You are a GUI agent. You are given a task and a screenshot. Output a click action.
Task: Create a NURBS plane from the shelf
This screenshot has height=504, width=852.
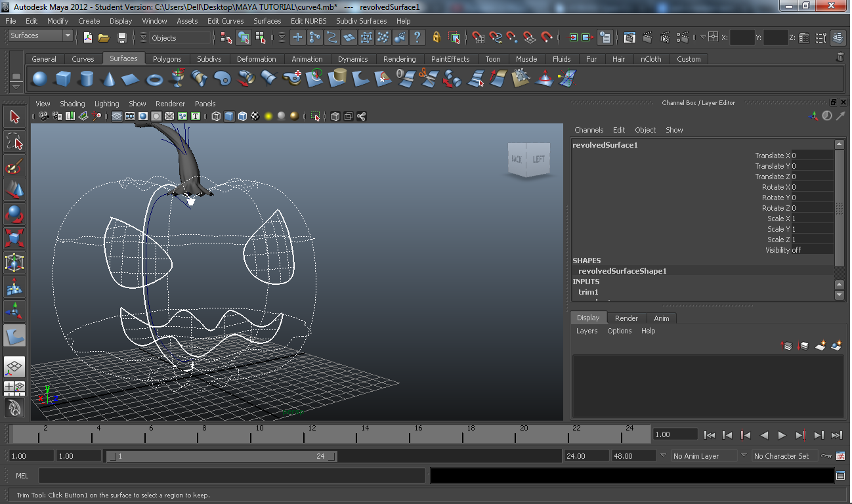(x=131, y=79)
